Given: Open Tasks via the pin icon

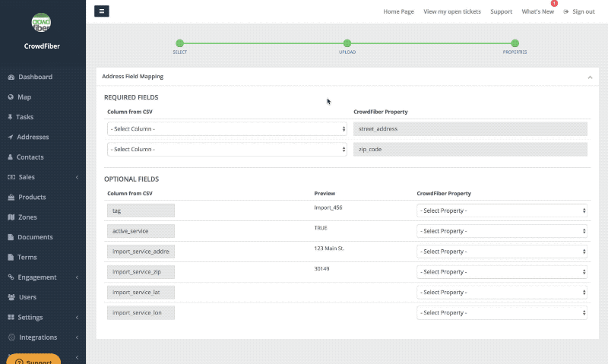Looking at the screenshot, I should click(x=11, y=117).
